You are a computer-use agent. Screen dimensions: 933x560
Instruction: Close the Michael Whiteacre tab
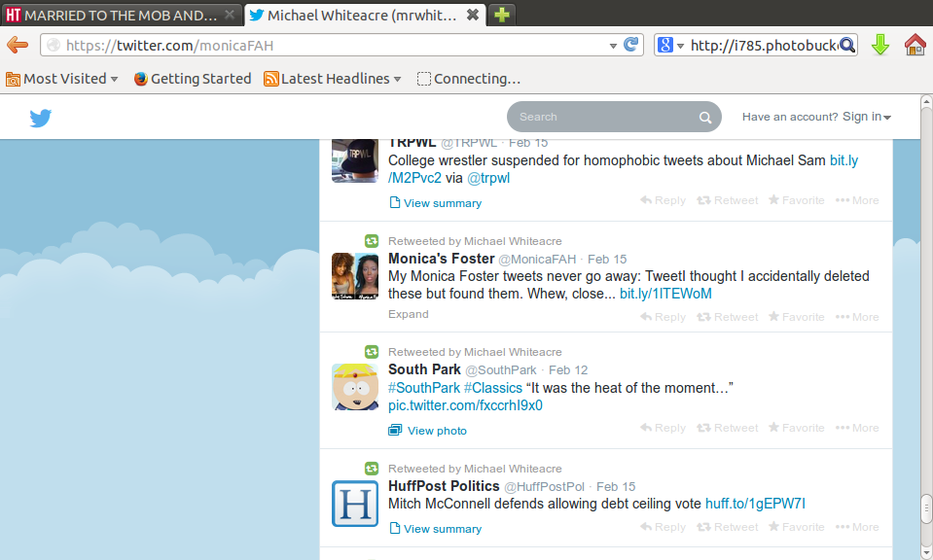click(473, 15)
